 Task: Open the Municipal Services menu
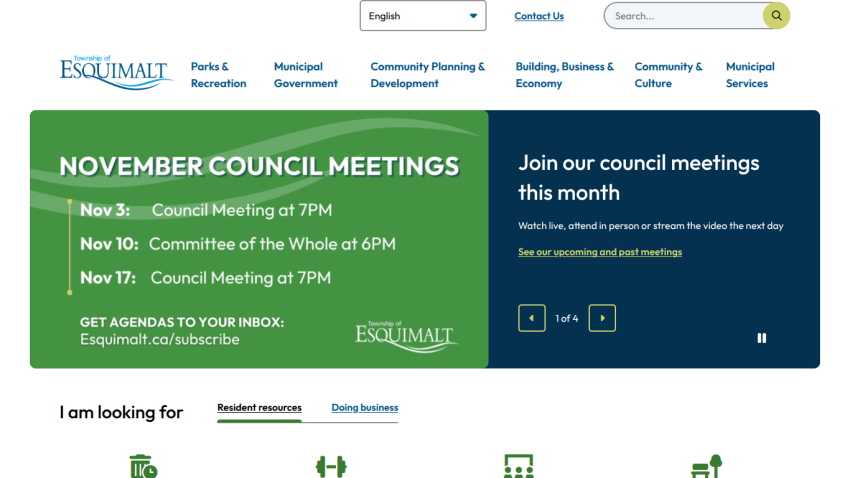tap(750, 75)
